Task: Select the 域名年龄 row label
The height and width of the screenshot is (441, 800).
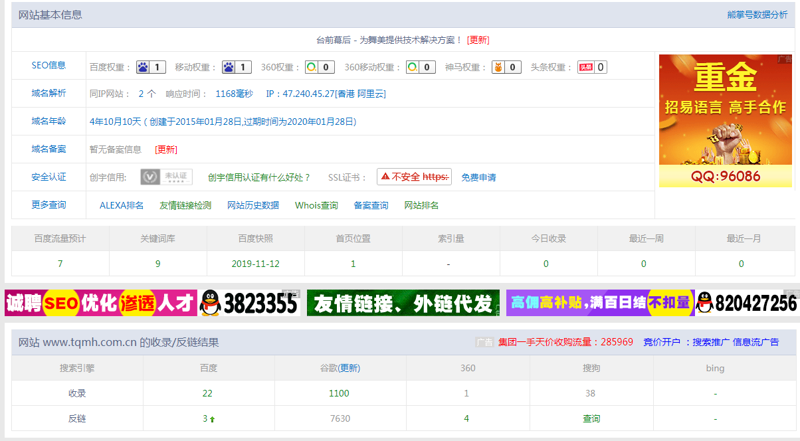Action: pyautogui.click(x=48, y=121)
